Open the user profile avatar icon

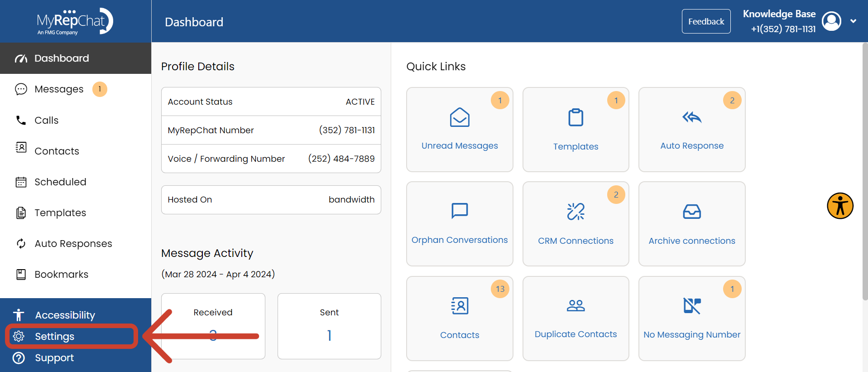(831, 21)
